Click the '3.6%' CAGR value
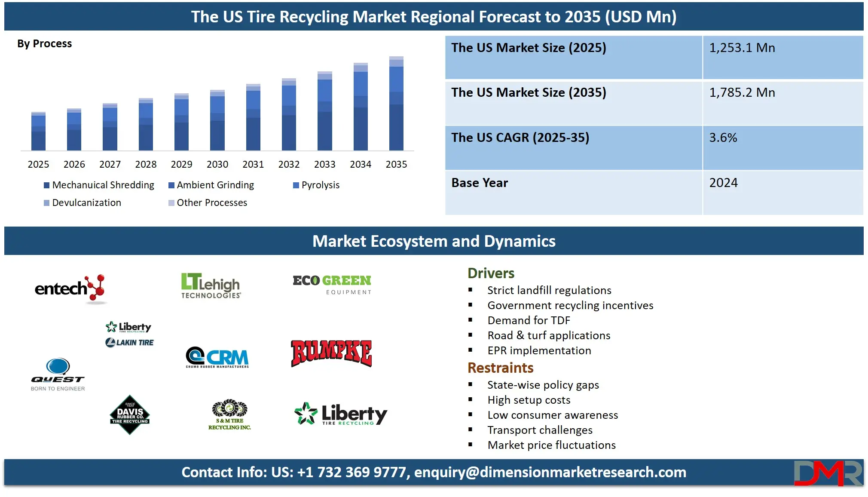868x497 pixels. [723, 138]
